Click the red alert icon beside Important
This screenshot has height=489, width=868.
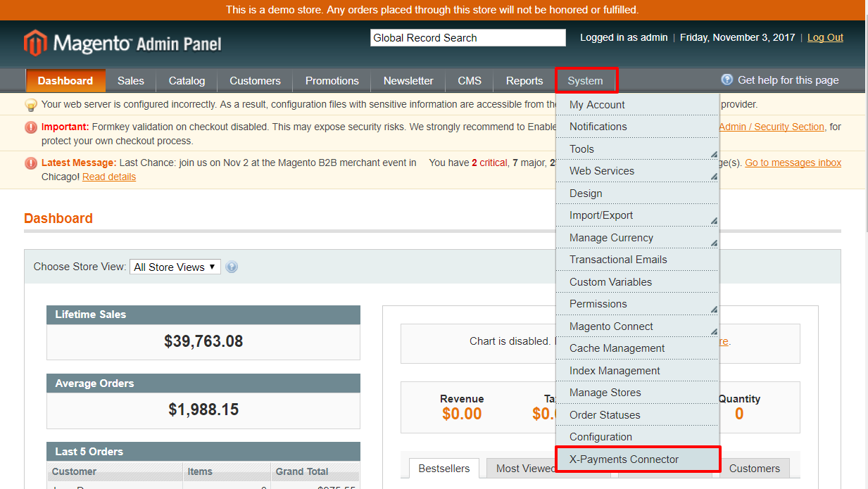(x=31, y=127)
